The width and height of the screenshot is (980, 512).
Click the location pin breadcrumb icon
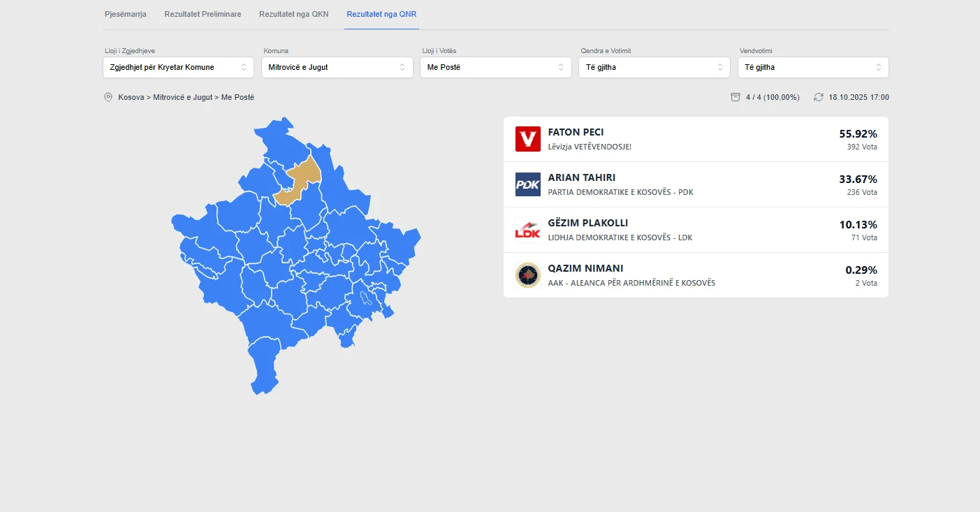point(108,97)
